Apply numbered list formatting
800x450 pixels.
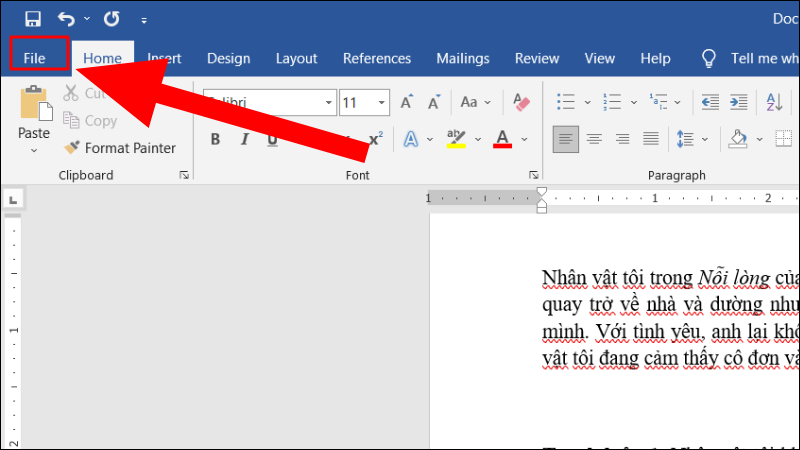(x=612, y=102)
